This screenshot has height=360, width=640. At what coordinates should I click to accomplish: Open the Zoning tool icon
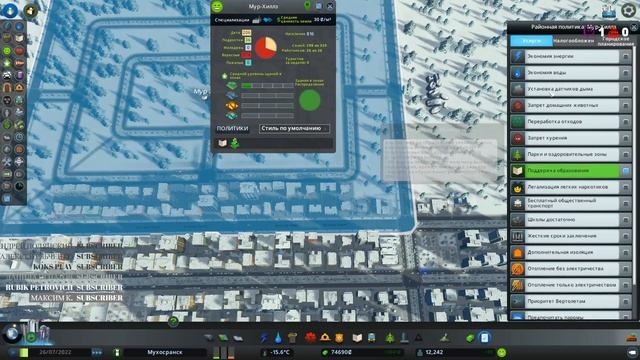[223, 338]
